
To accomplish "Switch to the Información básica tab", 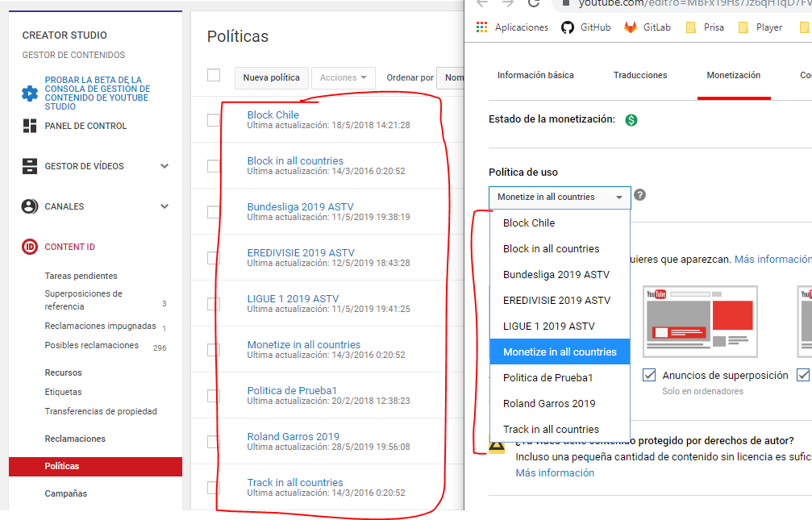I will point(535,75).
